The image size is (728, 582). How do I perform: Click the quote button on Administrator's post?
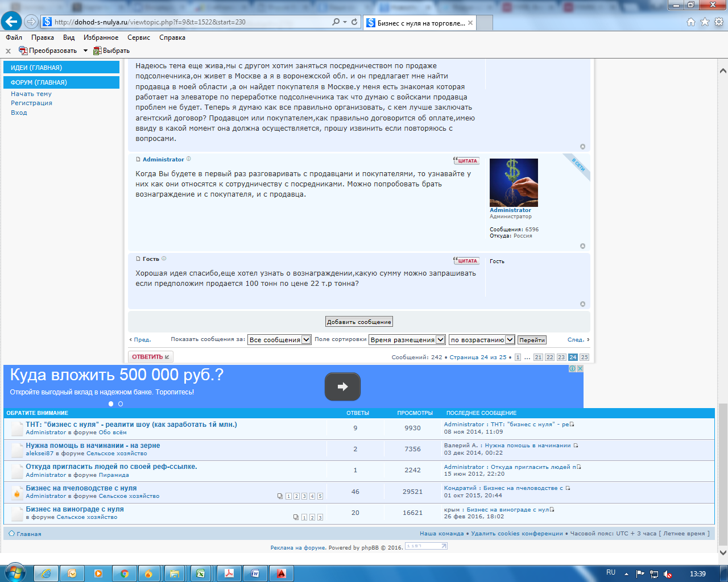click(x=466, y=161)
